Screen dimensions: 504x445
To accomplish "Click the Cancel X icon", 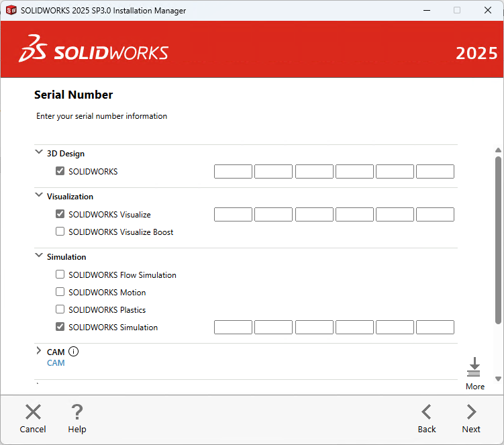I will [x=33, y=412].
